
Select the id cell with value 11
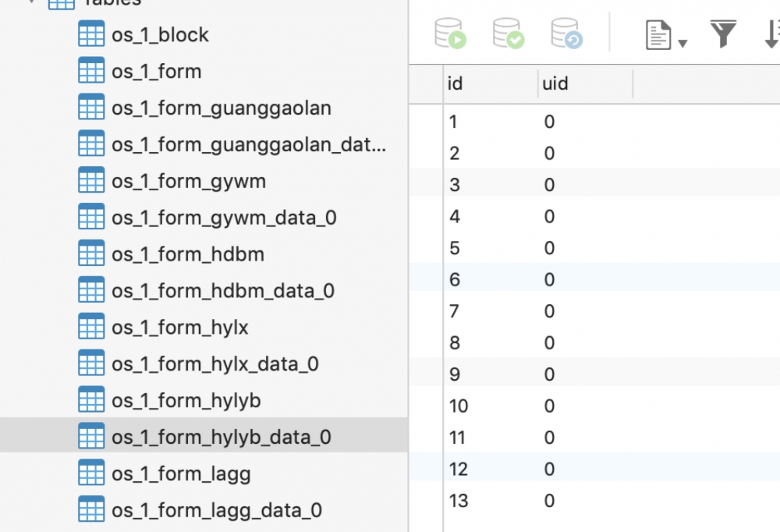pyautogui.click(x=491, y=438)
